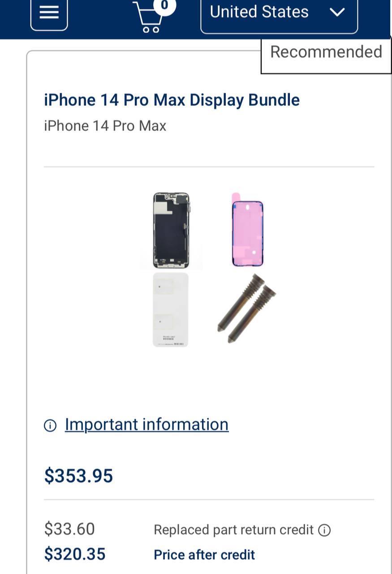Image resolution: width=392 pixels, height=574 pixels.
Task: Click the return credit info icon
Action: tap(324, 530)
